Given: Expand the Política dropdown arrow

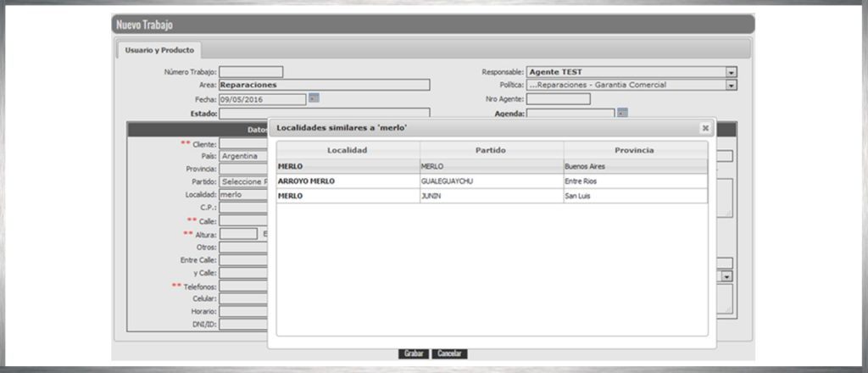Looking at the screenshot, I should point(731,86).
